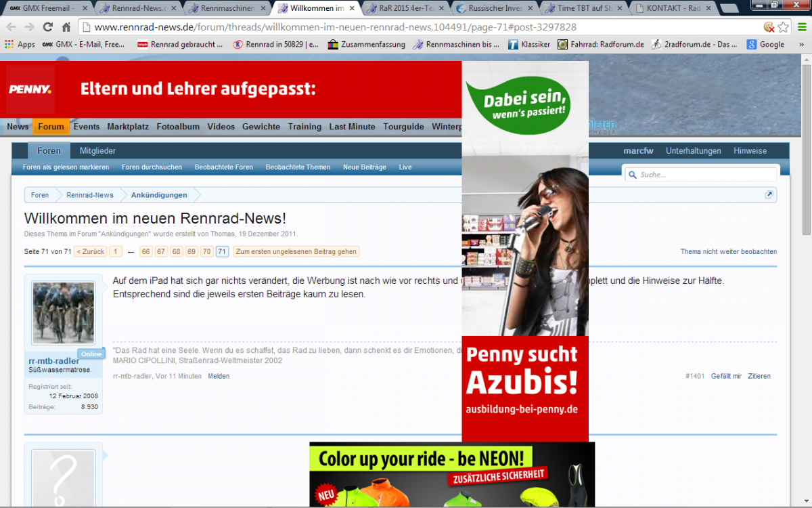Go back using the browser back arrow

tap(12, 28)
